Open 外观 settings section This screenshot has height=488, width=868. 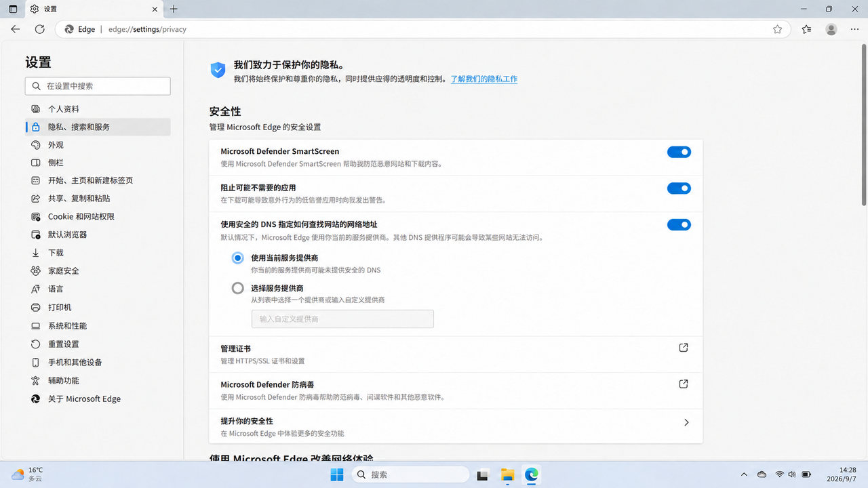pyautogui.click(x=98, y=145)
